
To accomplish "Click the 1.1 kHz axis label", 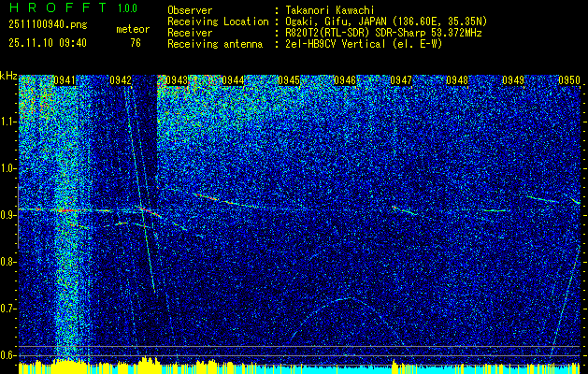I will pyautogui.click(x=7, y=122).
